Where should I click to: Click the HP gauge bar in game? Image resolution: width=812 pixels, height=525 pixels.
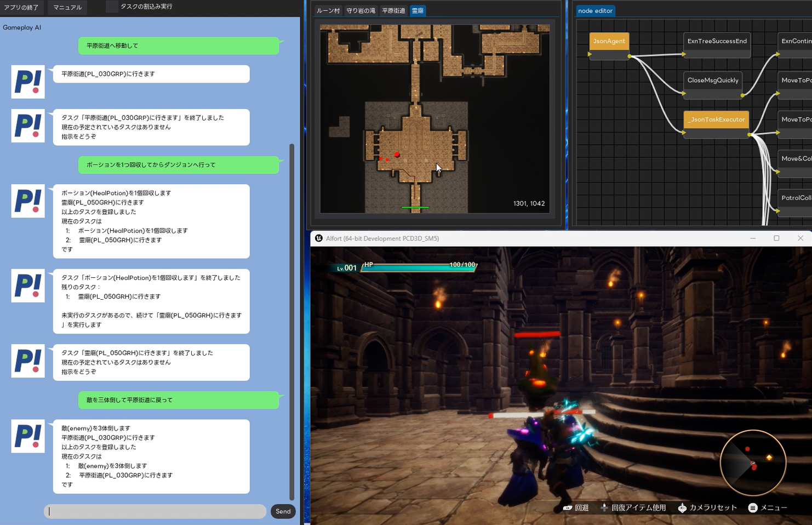click(x=419, y=267)
